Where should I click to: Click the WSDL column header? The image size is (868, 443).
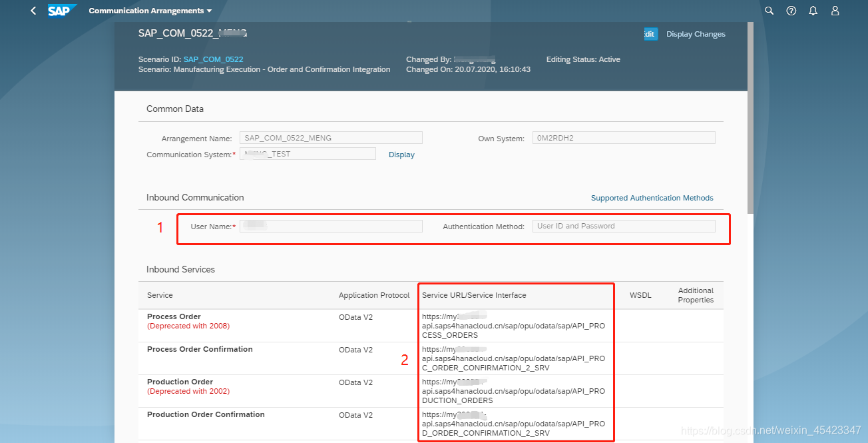pos(640,295)
